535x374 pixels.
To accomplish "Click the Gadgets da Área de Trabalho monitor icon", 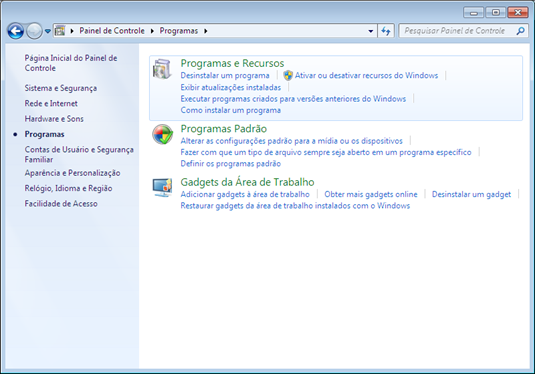I will point(162,187).
